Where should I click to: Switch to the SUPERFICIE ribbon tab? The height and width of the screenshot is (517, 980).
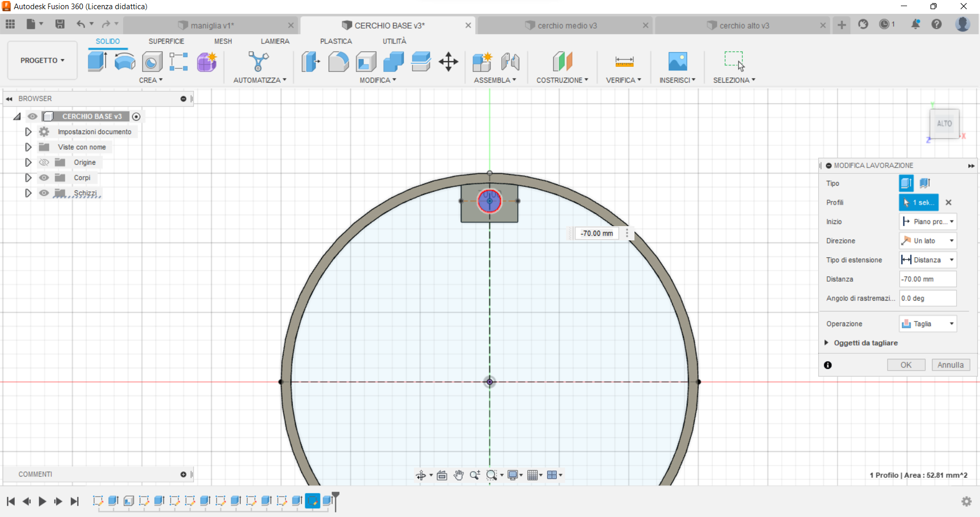pyautogui.click(x=167, y=41)
